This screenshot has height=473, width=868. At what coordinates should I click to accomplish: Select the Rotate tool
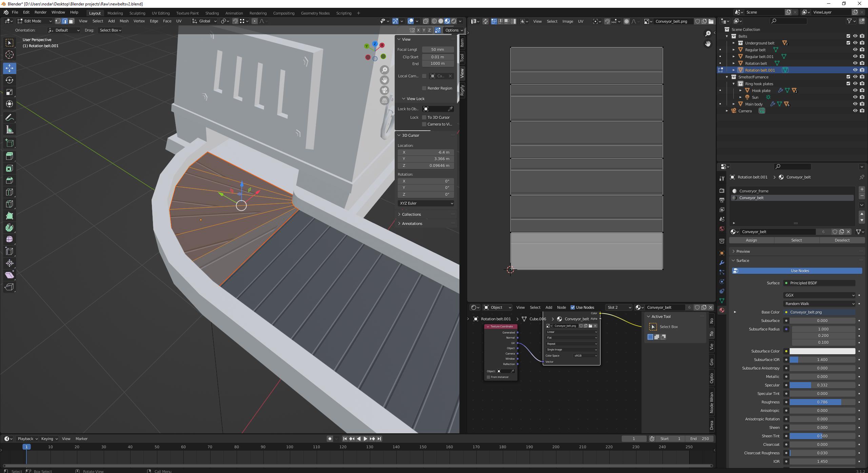tap(9, 80)
